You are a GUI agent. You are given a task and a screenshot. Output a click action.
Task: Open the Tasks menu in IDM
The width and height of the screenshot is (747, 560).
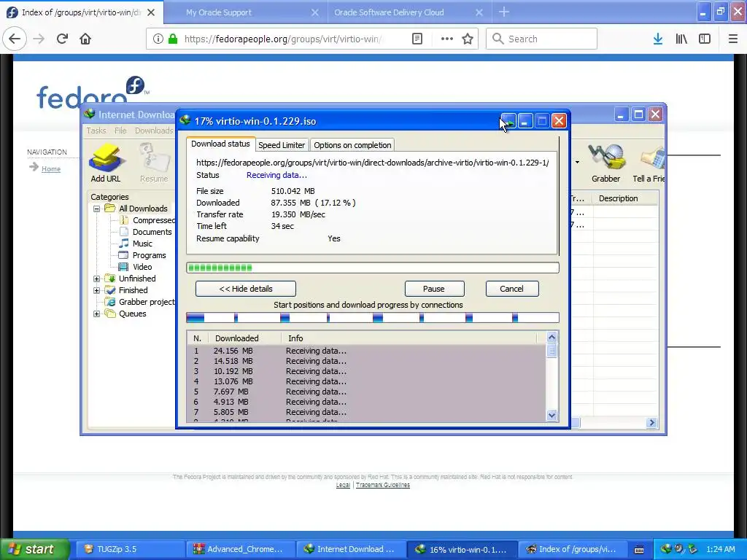96,131
